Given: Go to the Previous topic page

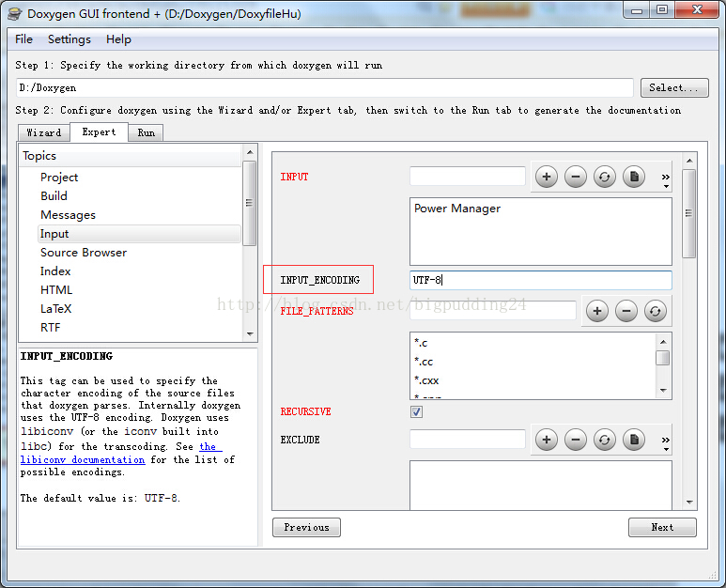Looking at the screenshot, I should click(306, 527).
